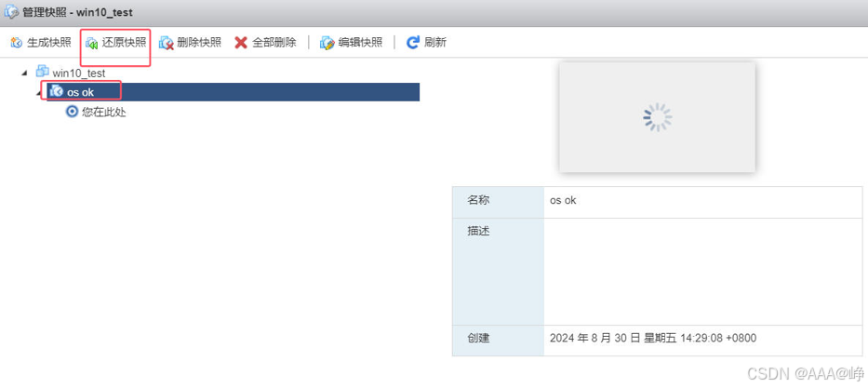Click the os ok snapshot clock icon
This screenshot has height=388, width=868.
pyautogui.click(x=56, y=92)
